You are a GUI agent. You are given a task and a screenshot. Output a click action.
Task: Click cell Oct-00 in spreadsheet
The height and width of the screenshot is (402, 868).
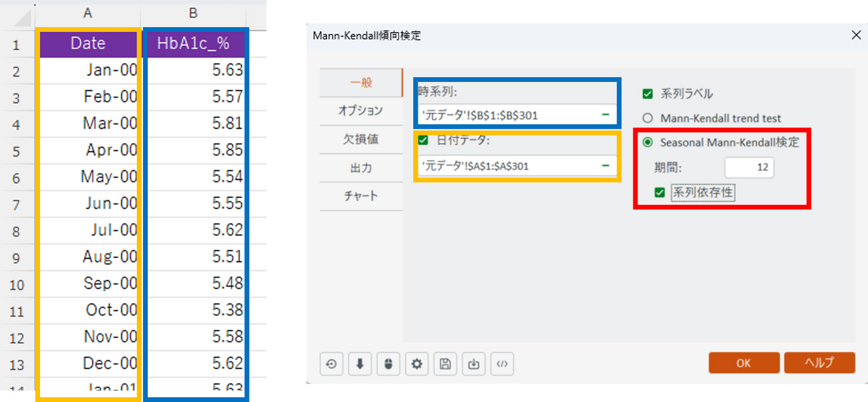tap(88, 310)
